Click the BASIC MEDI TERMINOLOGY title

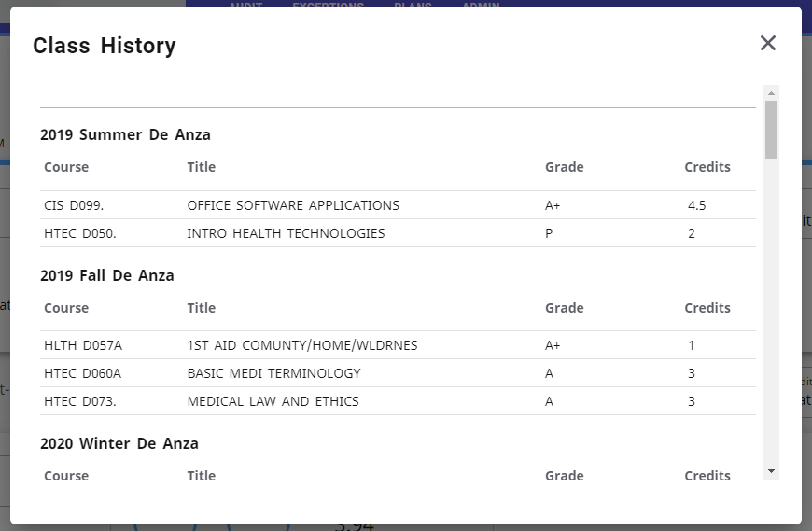click(273, 373)
